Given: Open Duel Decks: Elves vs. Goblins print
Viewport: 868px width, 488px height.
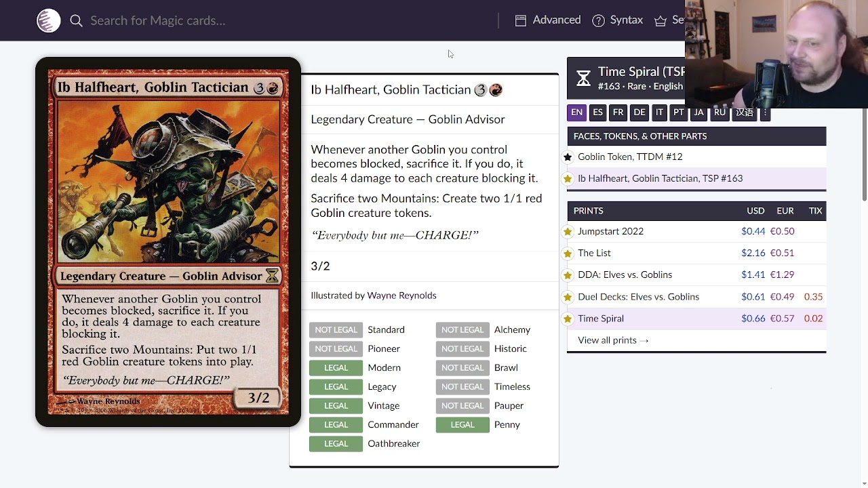Looking at the screenshot, I should point(638,296).
